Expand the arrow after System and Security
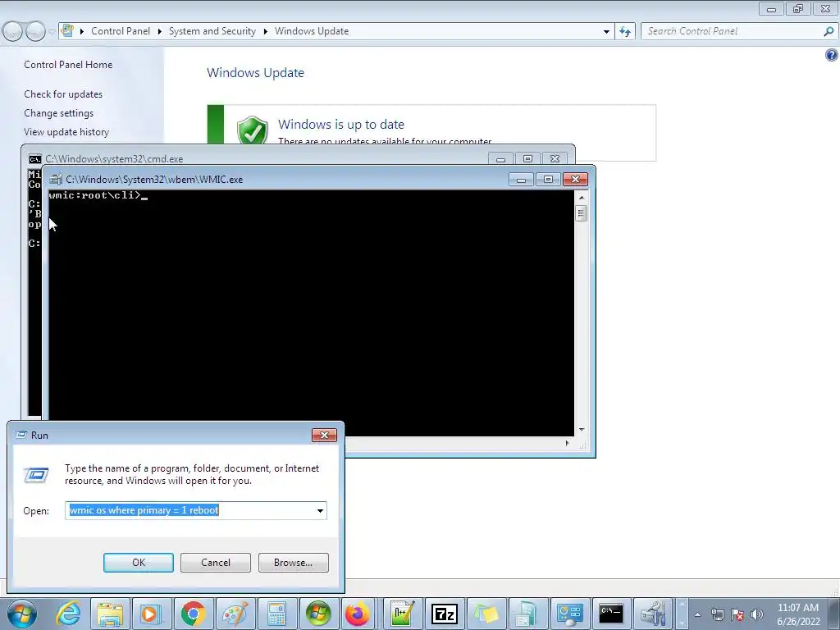This screenshot has height=630, width=840. (265, 32)
